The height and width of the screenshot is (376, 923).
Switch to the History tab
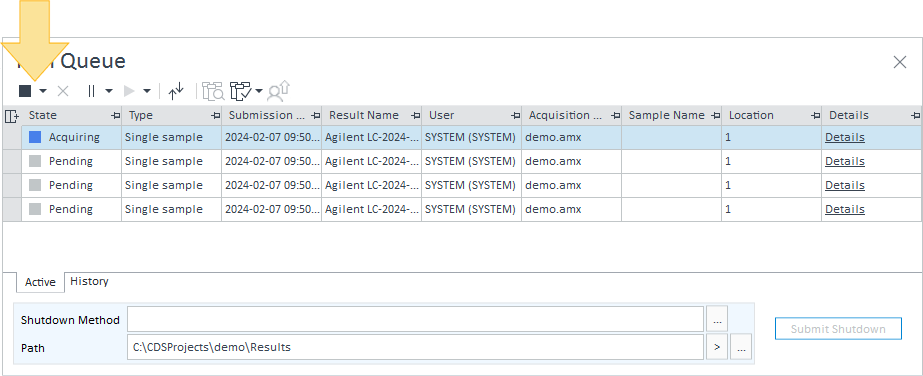[89, 281]
